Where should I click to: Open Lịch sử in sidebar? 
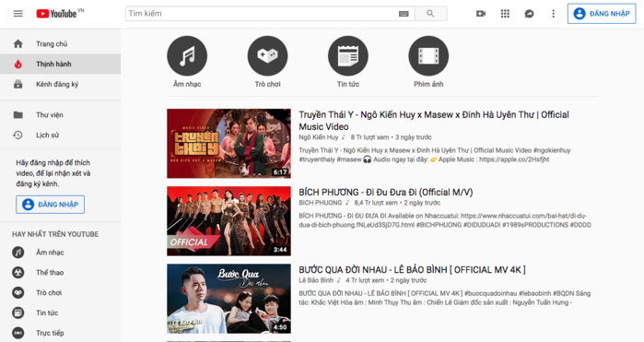(x=61, y=135)
